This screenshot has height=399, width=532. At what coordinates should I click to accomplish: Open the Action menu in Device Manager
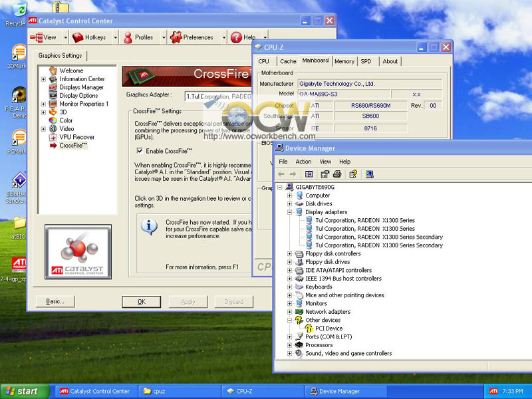(x=303, y=162)
